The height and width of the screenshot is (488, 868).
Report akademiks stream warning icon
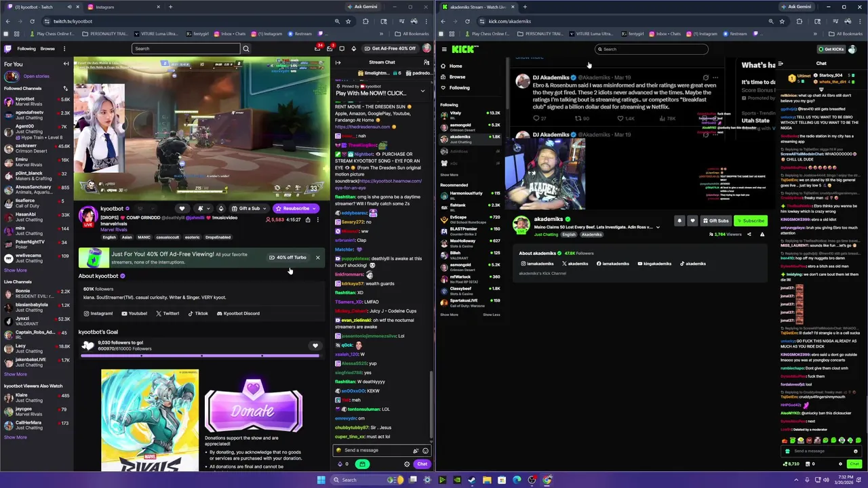[762, 235]
